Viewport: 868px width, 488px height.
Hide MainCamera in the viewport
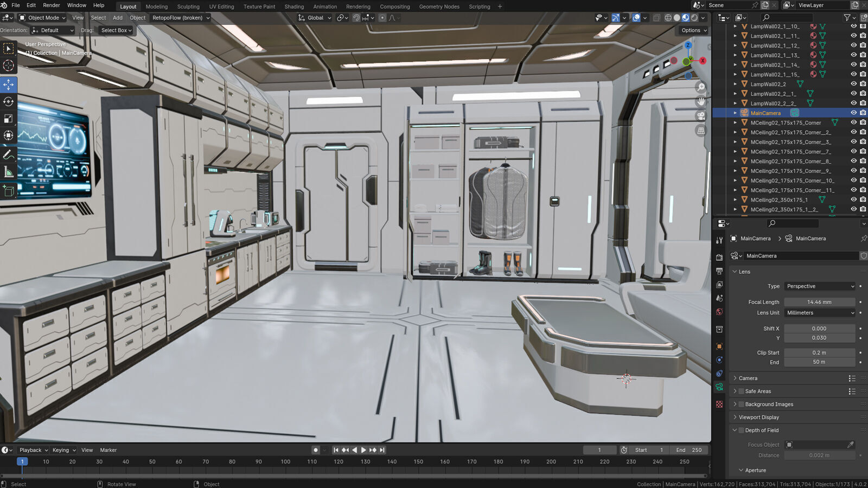tap(853, 113)
